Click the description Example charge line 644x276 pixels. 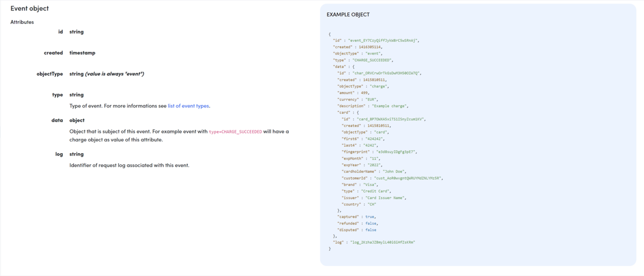[x=373, y=106]
